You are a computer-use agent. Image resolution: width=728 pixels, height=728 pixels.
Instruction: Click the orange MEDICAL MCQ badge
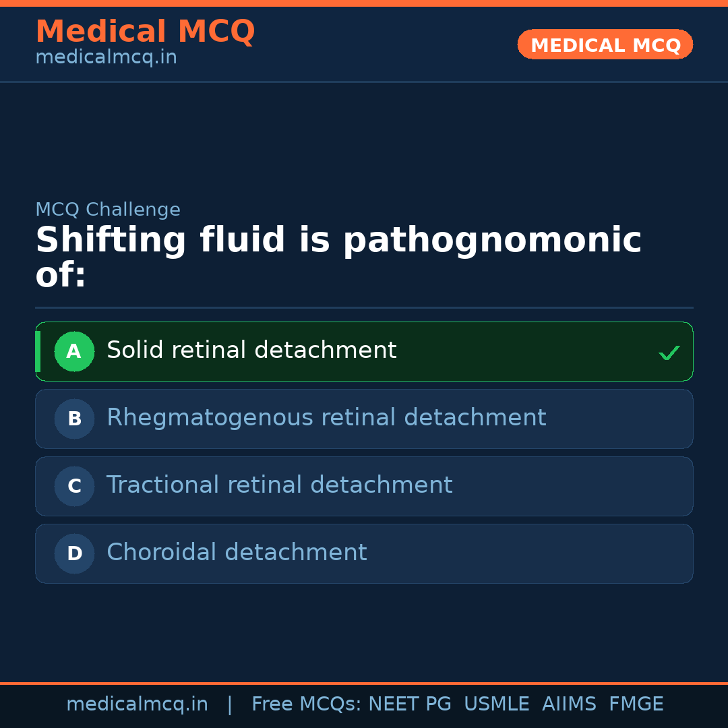coord(605,45)
